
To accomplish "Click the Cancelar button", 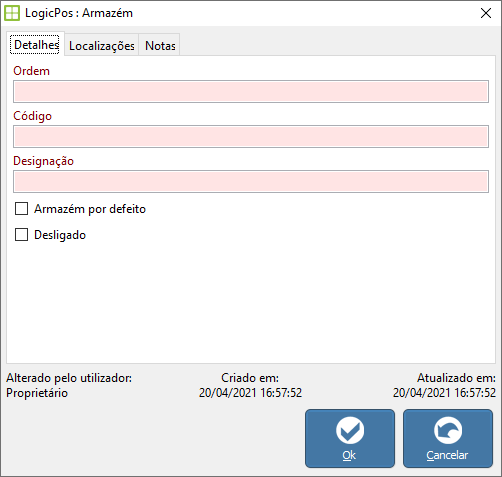I will [448, 438].
